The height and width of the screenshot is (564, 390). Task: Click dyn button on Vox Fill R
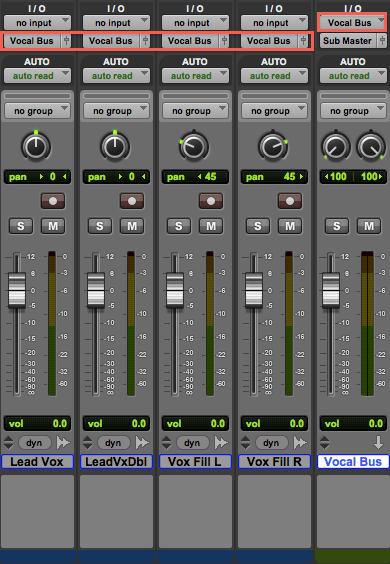(271, 443)
